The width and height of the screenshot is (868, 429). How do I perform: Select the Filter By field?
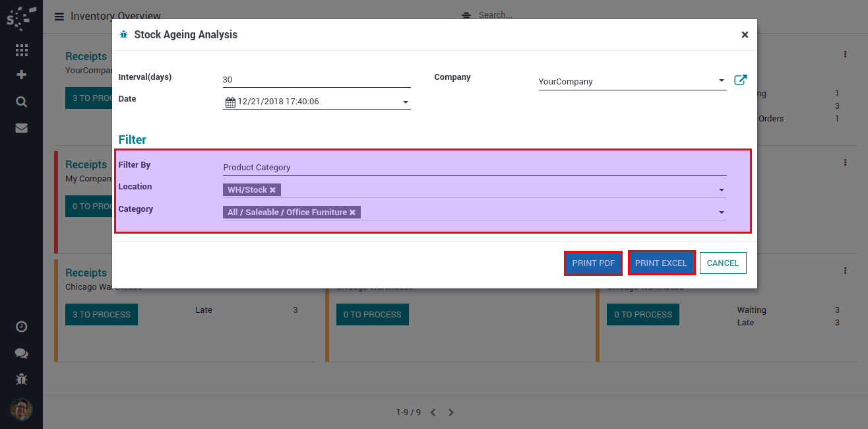[x=474, y=168]
